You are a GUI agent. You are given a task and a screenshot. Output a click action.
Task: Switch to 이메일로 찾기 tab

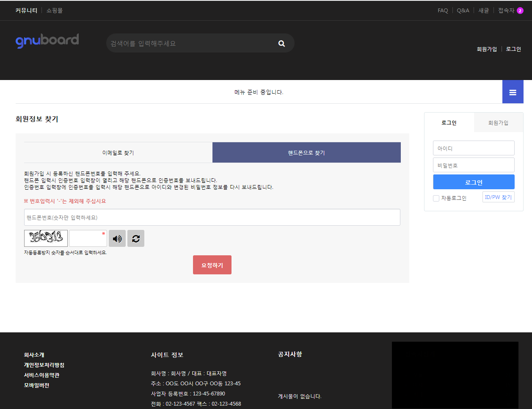[118, 152]
